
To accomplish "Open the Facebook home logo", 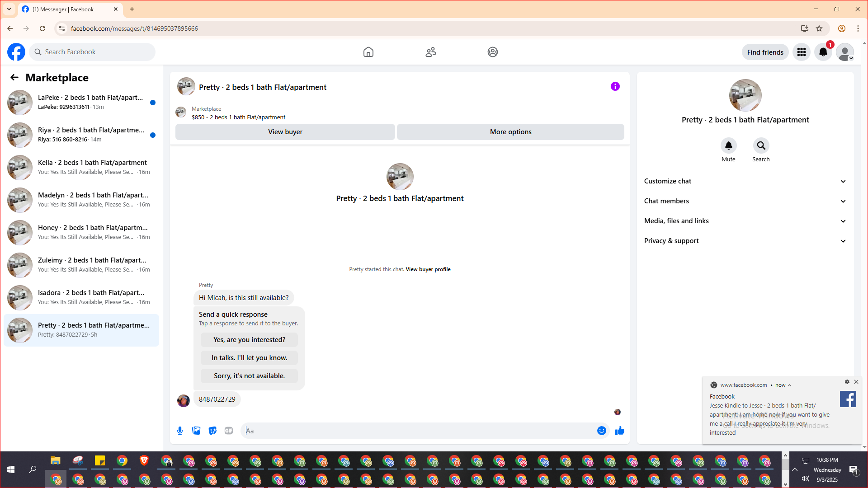I will tap(16, 52).
